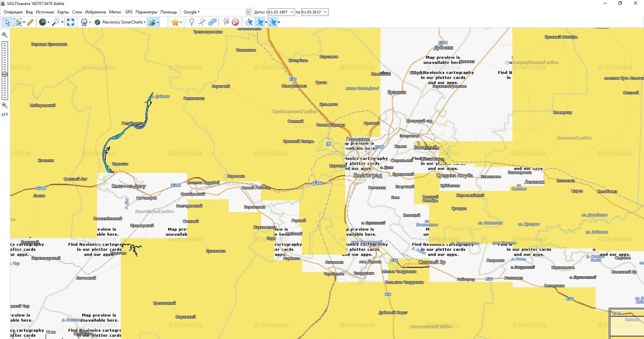
Task: Open the Navionics SonarCharts map dropdown
Action: (124, 22)
